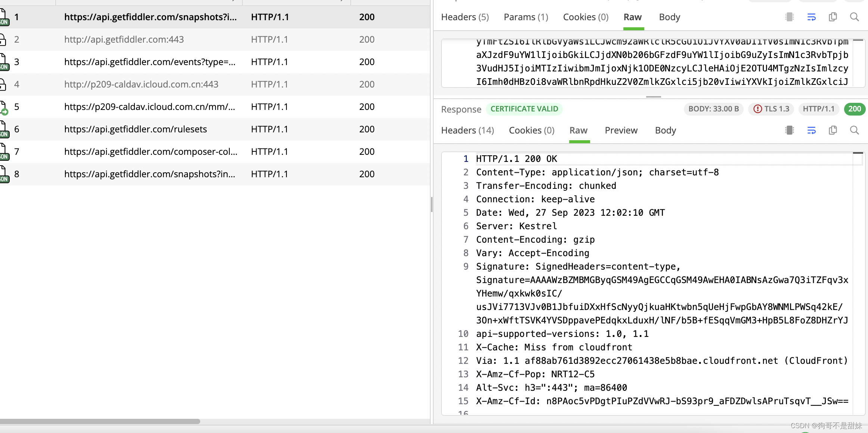Switch to request Cookies (0) tab
This screenshot has width=868, height=433.
coord(586,17)
